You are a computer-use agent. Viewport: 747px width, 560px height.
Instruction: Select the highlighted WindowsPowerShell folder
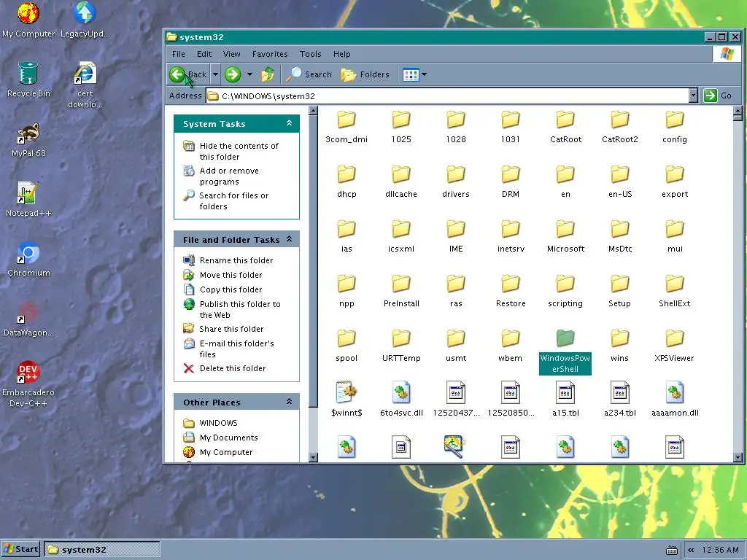coord(565,351)
